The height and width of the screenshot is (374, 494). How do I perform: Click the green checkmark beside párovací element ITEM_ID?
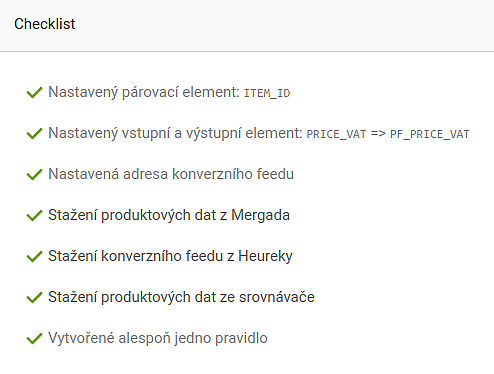tap(34, 92)
